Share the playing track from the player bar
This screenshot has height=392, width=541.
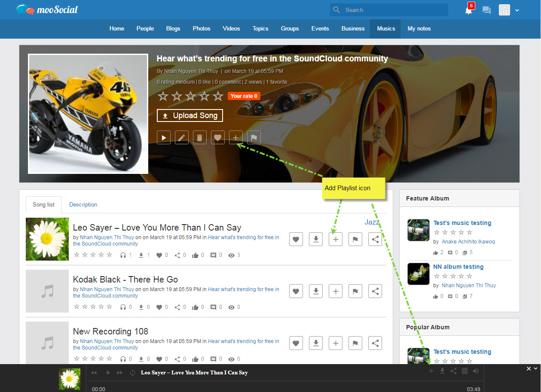click(453, 371)
